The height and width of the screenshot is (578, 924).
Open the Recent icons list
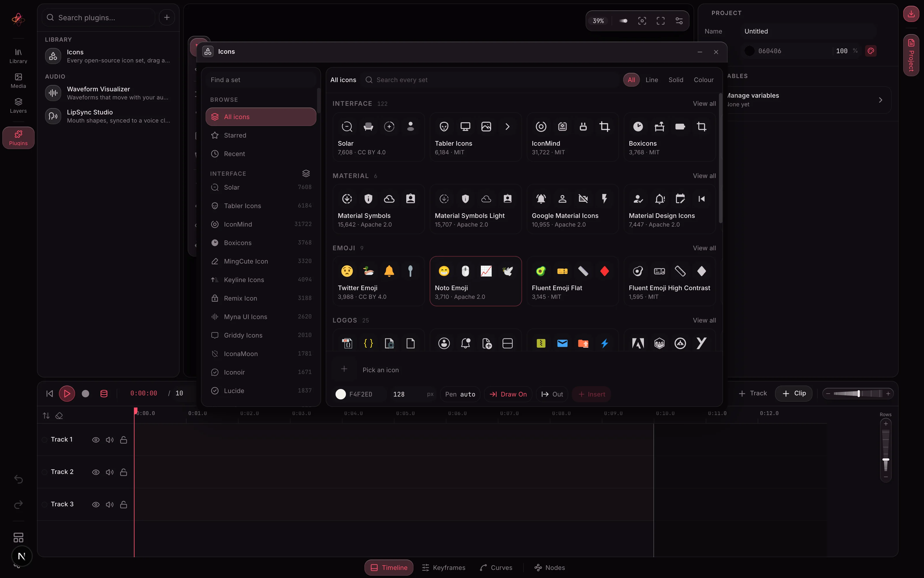(261, 154)
